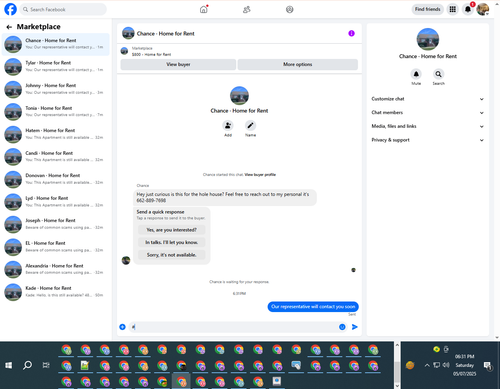Click the More options button
The width and height of the screenshot is (500, 389).
(298, 64)
